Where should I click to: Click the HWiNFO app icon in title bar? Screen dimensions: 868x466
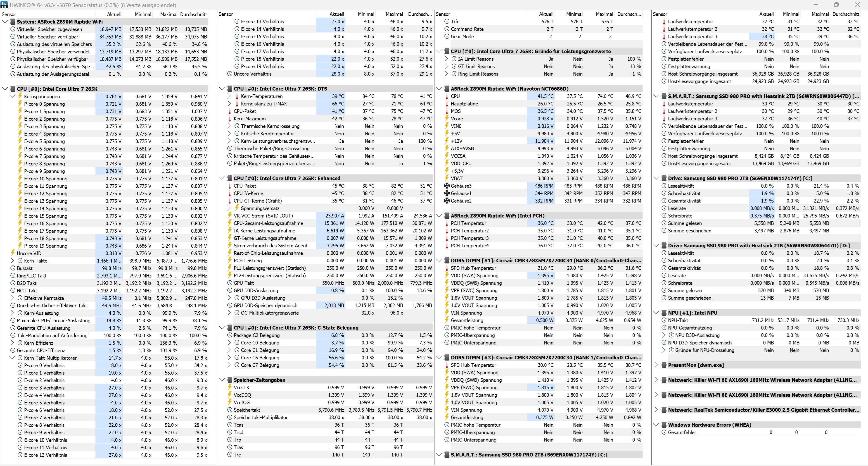tap(4, 5)
